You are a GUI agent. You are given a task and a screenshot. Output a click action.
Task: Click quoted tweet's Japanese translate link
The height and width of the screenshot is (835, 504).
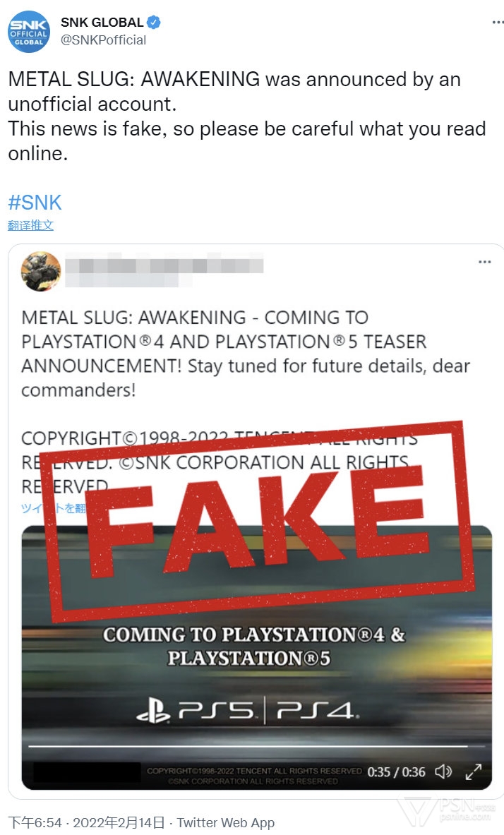pyautogui.click(x=53, y=508)
